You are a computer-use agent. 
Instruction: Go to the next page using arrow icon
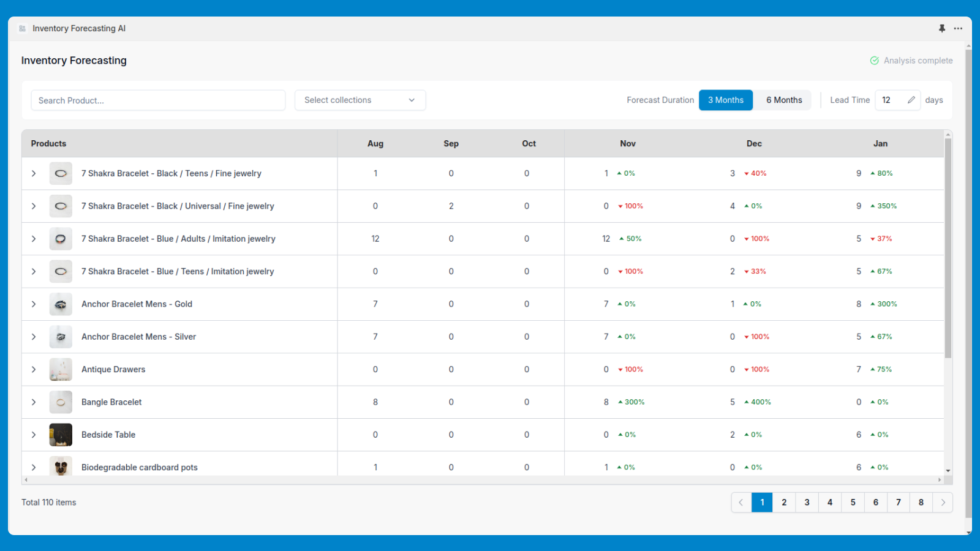[x=943, y=502]
